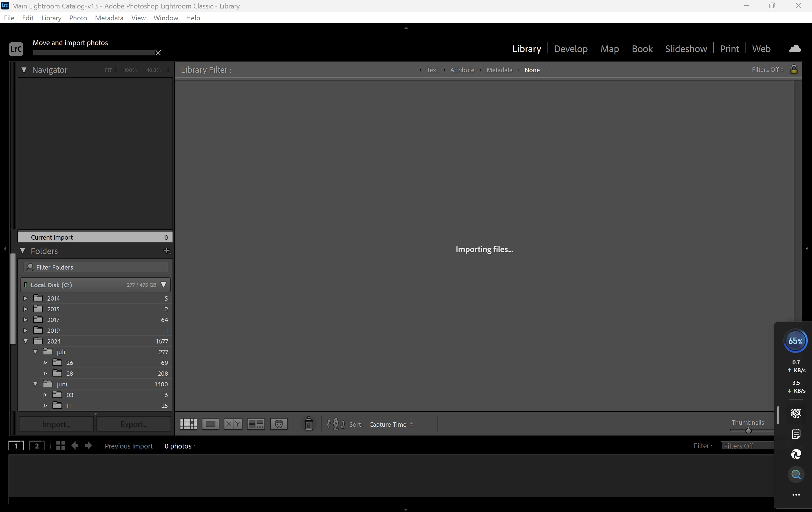Collapse the Navigator panel
Image resolution: width=812 pixels, height=512 pixels.
pos(24,70)
